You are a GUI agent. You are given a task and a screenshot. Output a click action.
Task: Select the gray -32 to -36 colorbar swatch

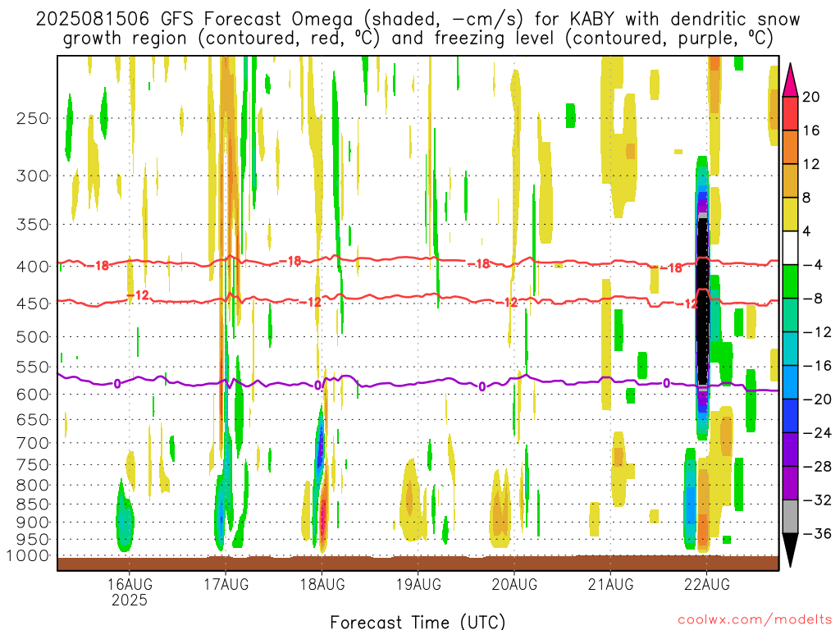click(x=790, y=517)
